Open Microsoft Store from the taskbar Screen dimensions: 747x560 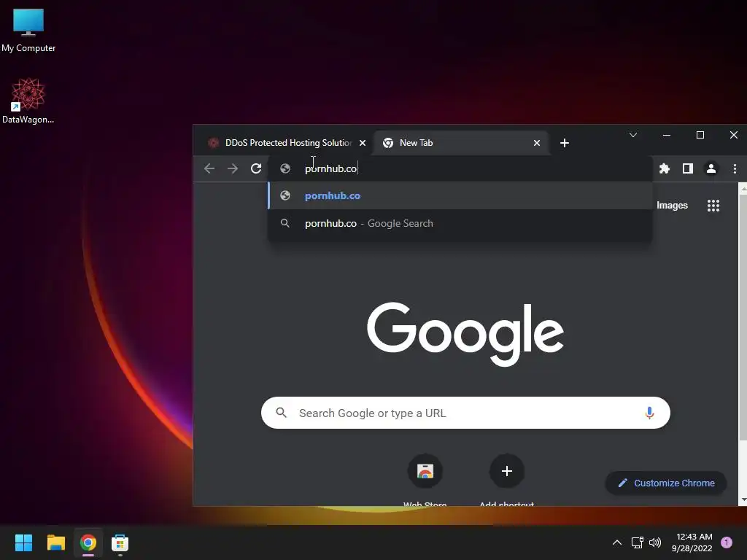(120, 542)
